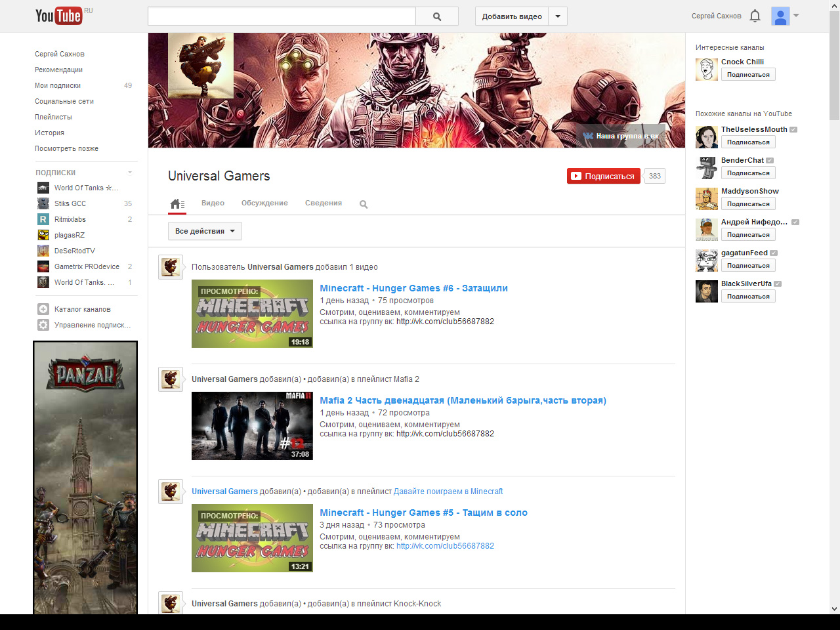
Task: Open the notifications bell
Action: [755, 16]
